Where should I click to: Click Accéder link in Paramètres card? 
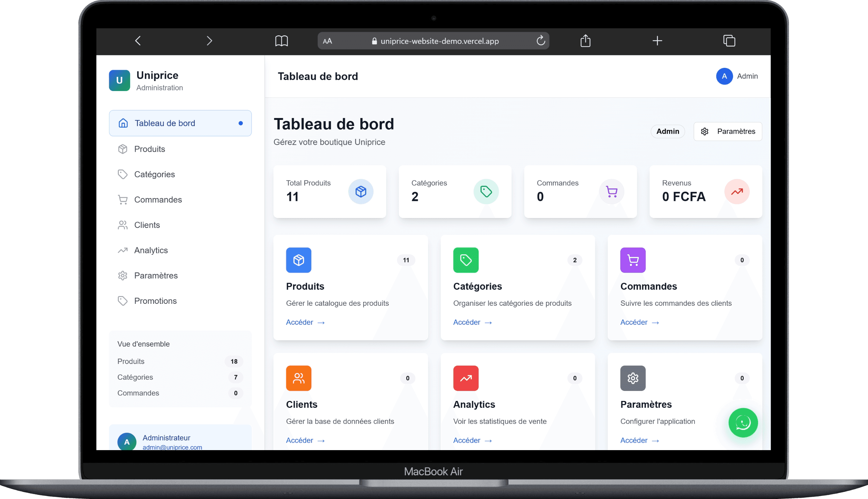coord(639,440)
